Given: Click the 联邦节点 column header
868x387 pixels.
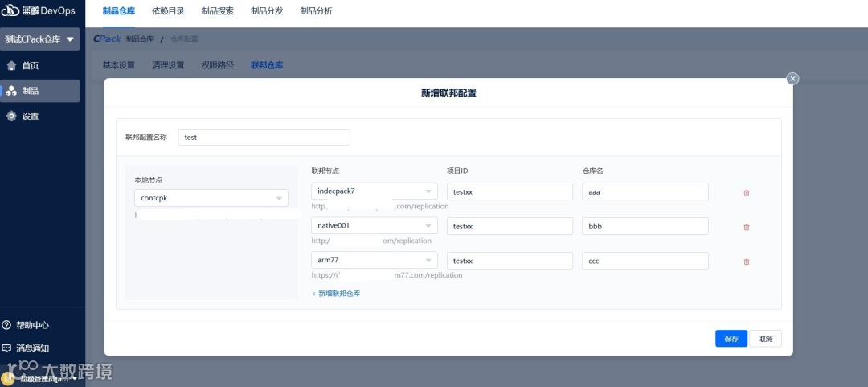Looking at the screenshot, I should [325, 171].
